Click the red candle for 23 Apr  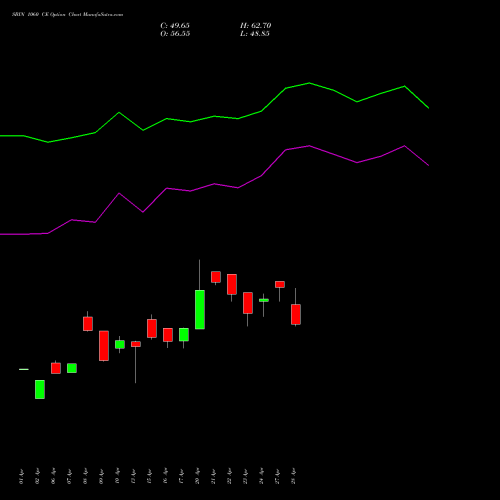pyautogui.click(x=248, y=303)
